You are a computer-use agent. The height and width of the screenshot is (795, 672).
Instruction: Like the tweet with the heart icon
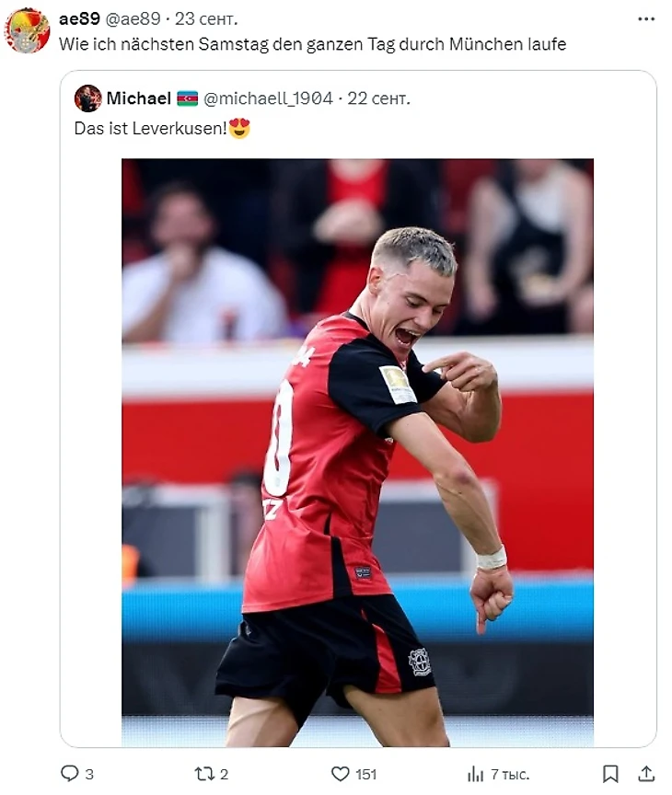(340, 774)
